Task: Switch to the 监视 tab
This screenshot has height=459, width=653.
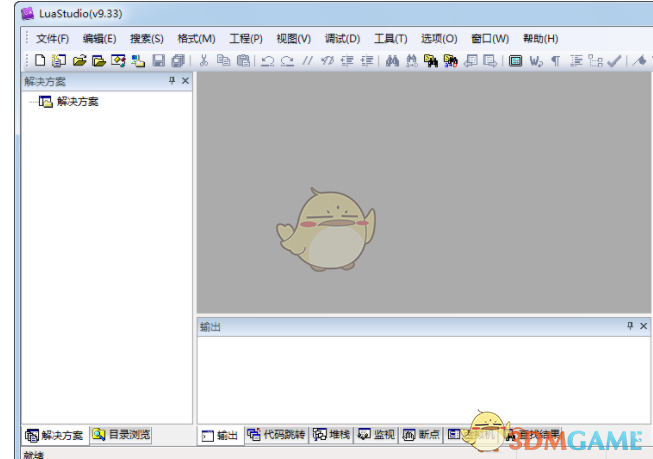Action: pyautogui.click(x=376, y=435)
